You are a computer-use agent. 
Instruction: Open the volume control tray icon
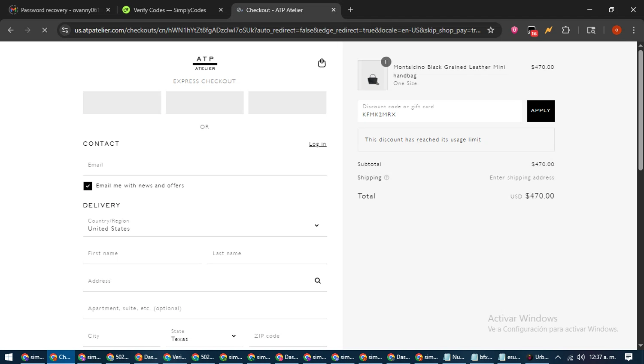pyautogui.click(x=580, y=357)
